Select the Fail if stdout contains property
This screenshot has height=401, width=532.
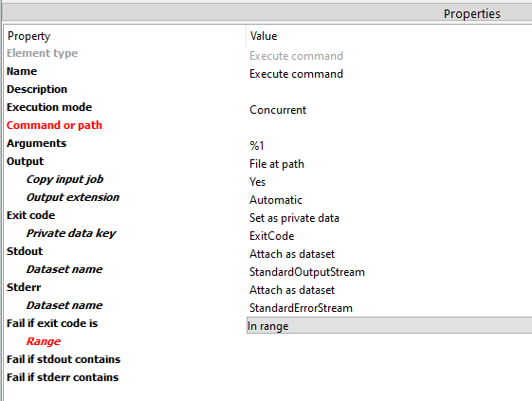pyautogui.click(x=64, y=359)
